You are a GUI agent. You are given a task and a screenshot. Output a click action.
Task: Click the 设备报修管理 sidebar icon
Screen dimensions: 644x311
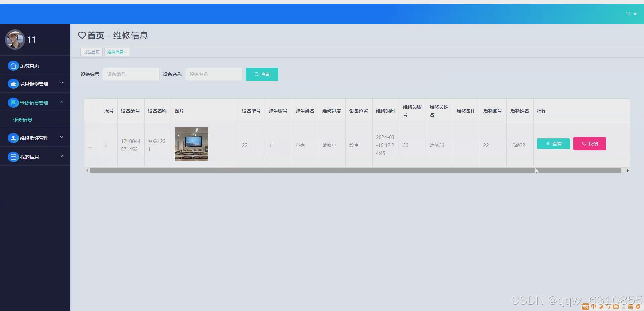[13, 84]
